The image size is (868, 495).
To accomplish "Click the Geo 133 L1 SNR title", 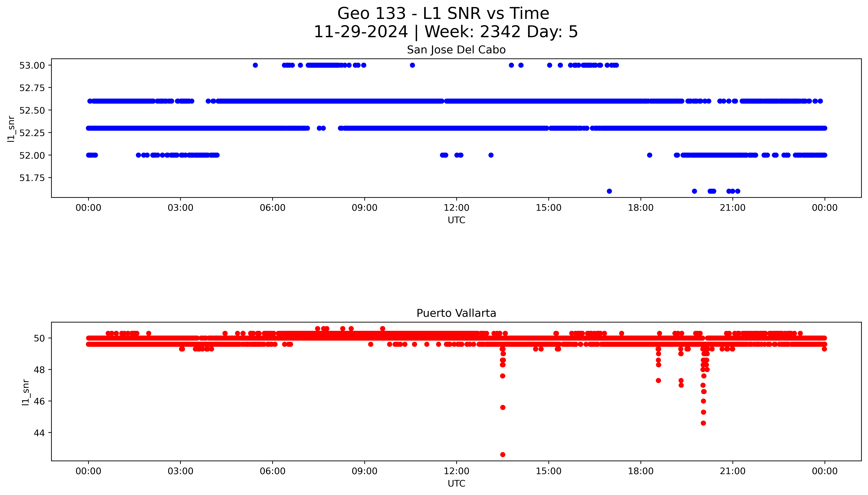I will (x=443, y=14).
